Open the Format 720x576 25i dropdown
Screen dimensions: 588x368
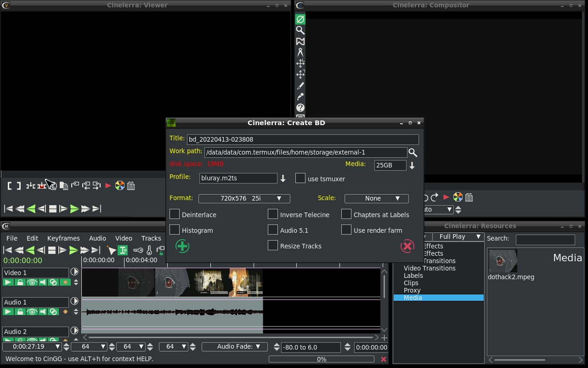pyautogui.click(x=244, y=198)
